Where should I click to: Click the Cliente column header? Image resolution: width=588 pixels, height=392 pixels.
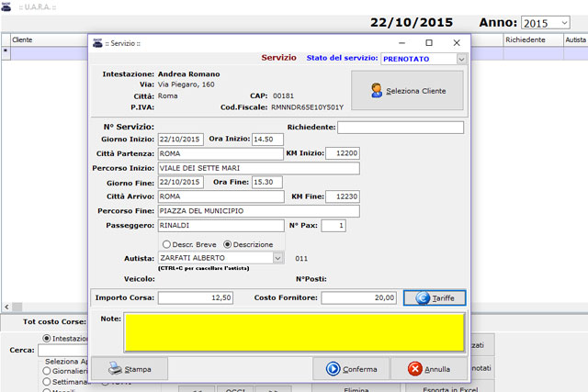(49, 39)
